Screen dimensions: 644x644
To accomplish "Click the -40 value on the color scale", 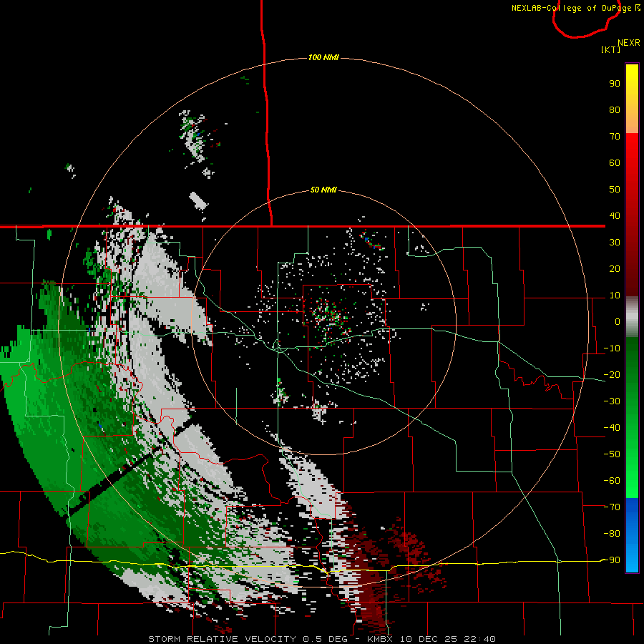I will (612, 428).
